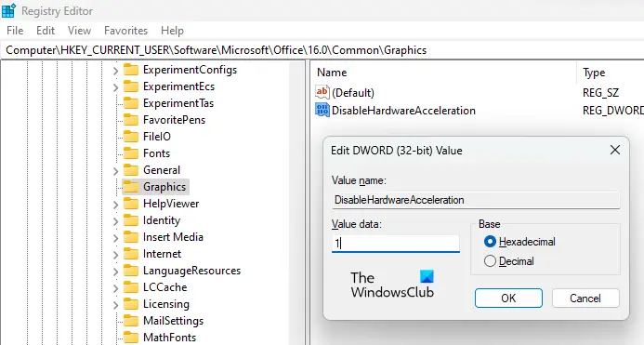Click the Fonts folder icon
Image resolution: width=644 pixels, height=345 pixels.
point(131,153)
